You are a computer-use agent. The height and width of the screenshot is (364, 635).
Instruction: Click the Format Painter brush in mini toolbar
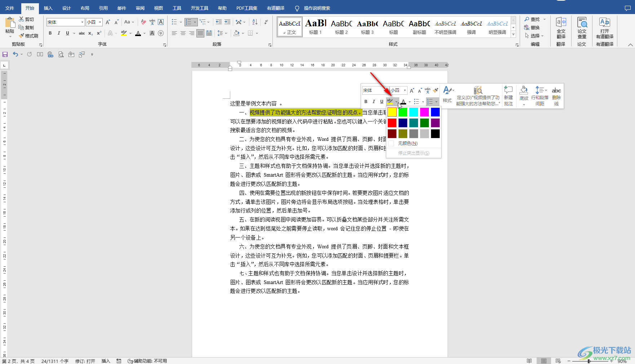(x=436, y=90)
